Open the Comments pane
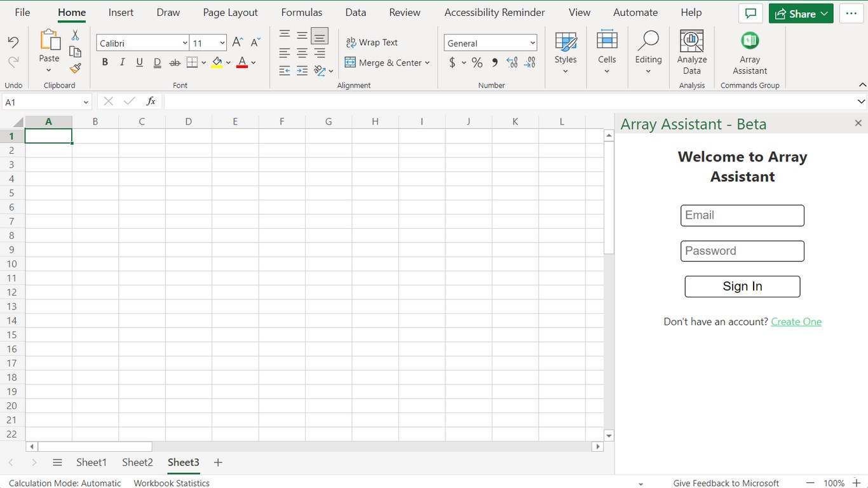The height and width of the screenshot is (488, 868). pyautogui.click(x=750, y=13)
